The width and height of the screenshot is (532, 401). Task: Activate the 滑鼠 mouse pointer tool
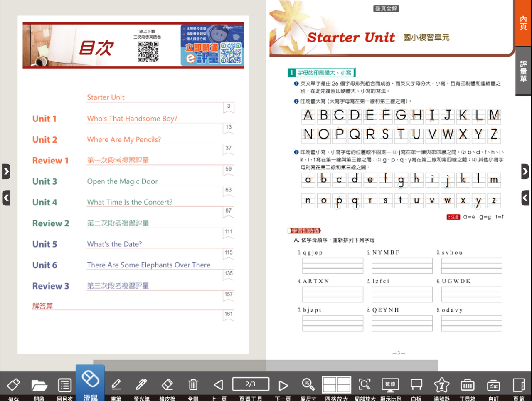(90, 383)
